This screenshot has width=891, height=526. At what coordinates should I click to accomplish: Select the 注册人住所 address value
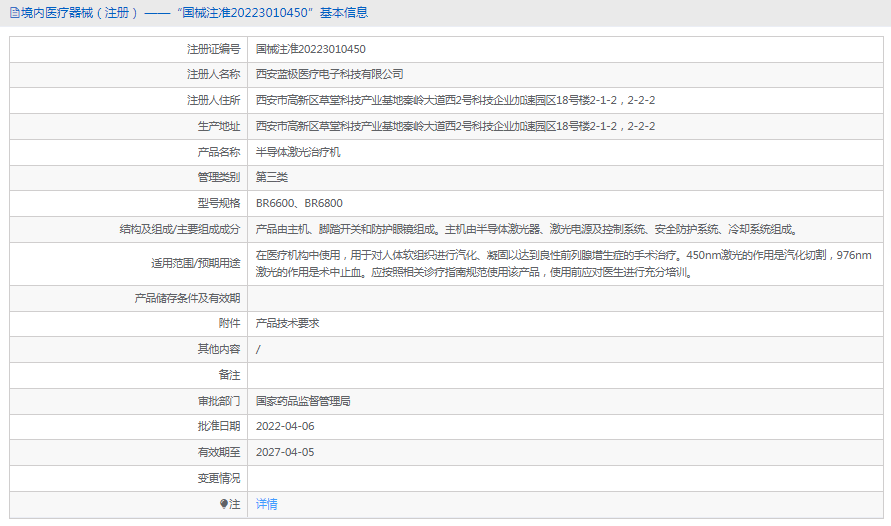click(x=455, y=101)
